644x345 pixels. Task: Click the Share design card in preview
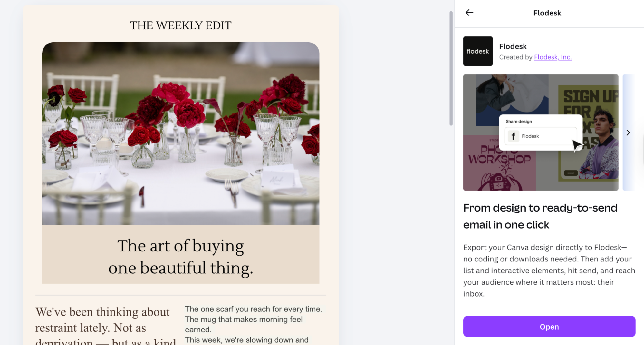[541, 132]
